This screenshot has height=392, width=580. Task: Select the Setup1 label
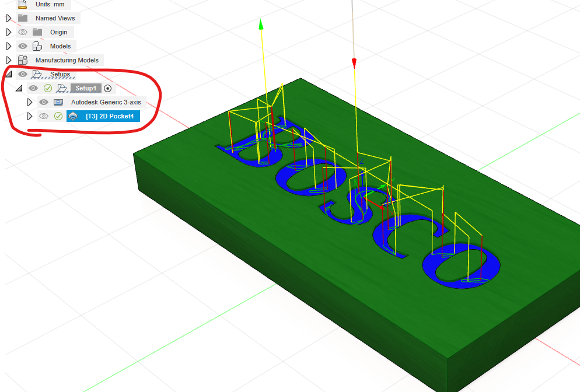click(x=85, y=88)
